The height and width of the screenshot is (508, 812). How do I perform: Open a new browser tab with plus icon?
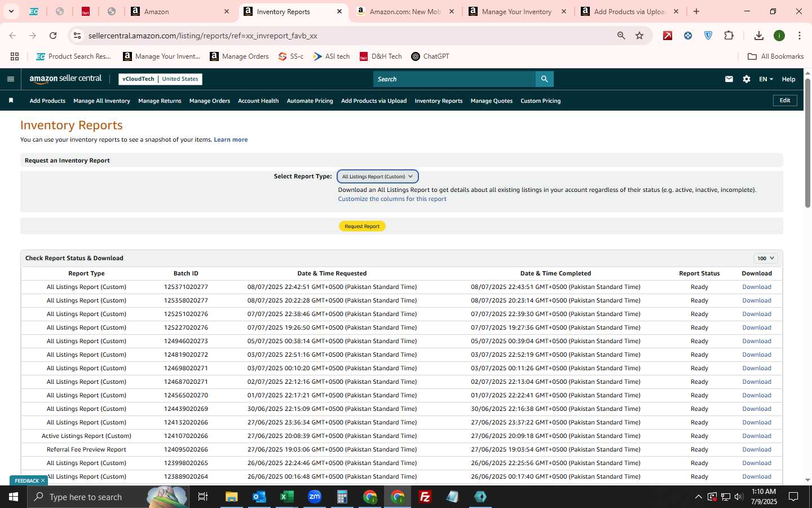[x=696, y=11]
